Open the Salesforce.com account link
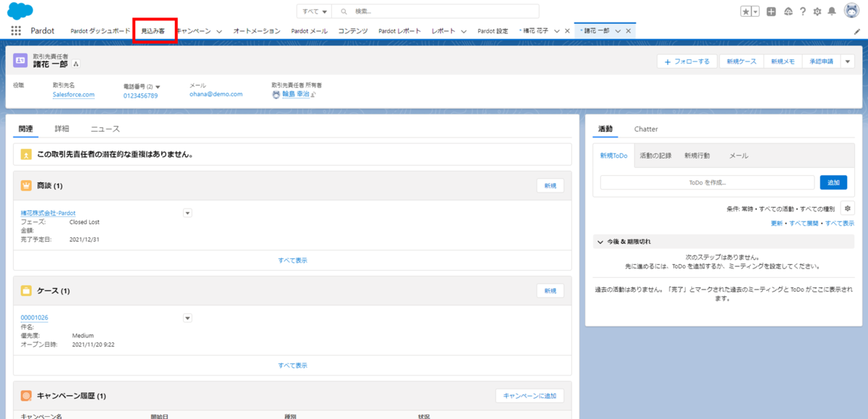868x419 pixels. 74,94
